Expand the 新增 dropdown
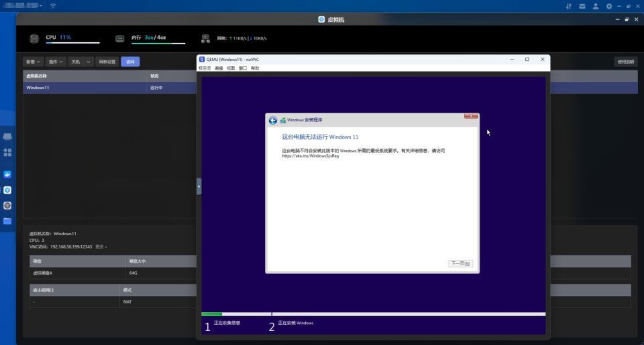Viewport: 644px width, 345px height. (33, 62)
